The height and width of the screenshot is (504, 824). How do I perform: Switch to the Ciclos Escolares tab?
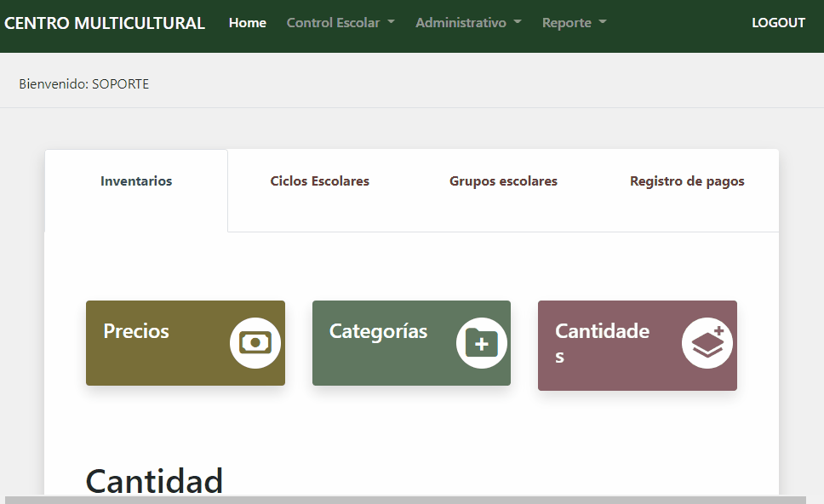tap(319, 180)
